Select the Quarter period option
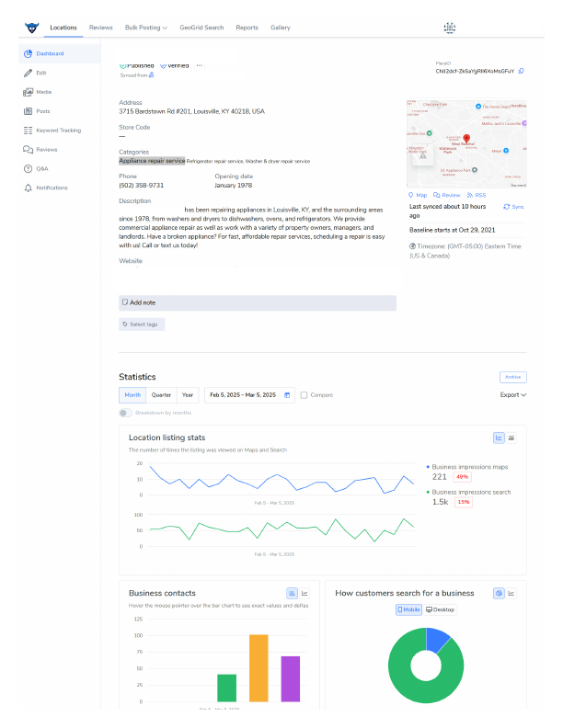The width and height of the screenshot is (563, 728). 161,395
